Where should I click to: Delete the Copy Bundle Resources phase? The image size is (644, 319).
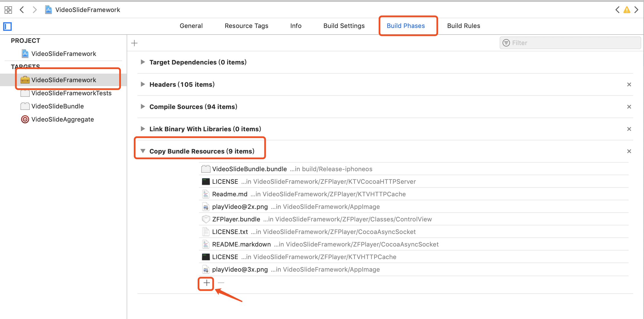(x=629, y=151)
